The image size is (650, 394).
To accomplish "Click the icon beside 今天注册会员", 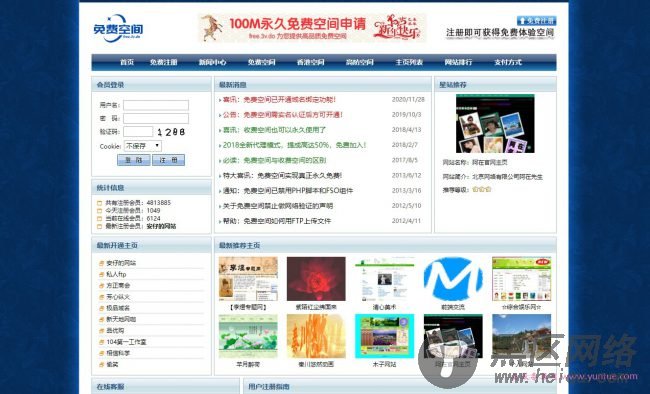I will pyautogui.click(x=99, y=211).
